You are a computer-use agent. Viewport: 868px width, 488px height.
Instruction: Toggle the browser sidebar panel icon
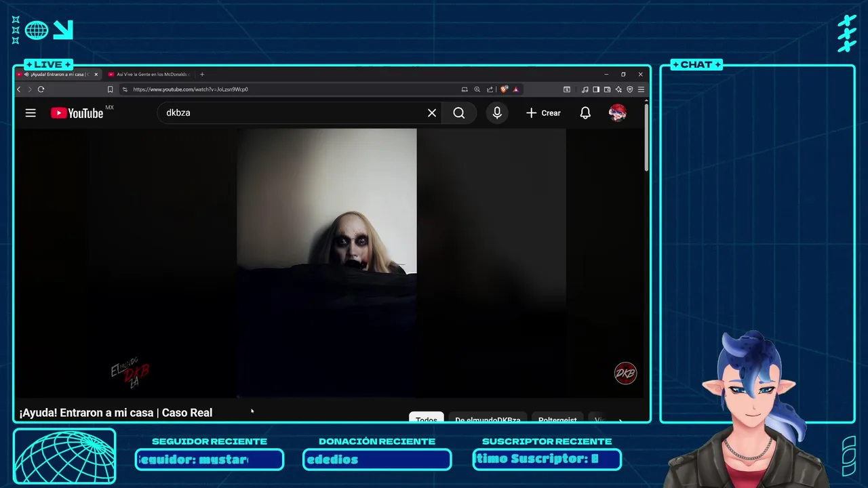coord(596,89)
